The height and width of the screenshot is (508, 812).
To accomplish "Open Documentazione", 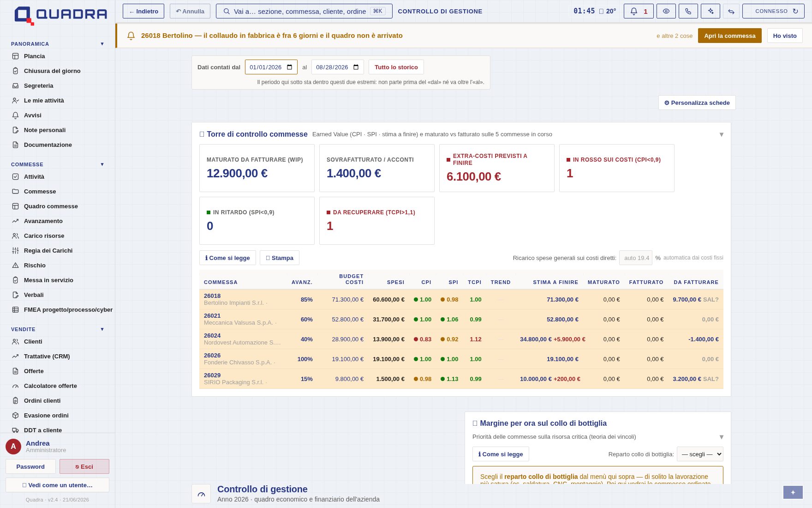I will coord(57,145).
